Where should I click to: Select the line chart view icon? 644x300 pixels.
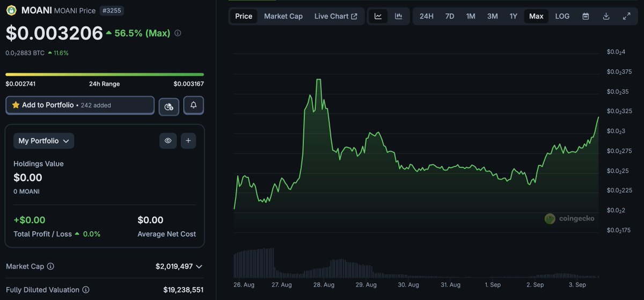click(x=378, y=16)
